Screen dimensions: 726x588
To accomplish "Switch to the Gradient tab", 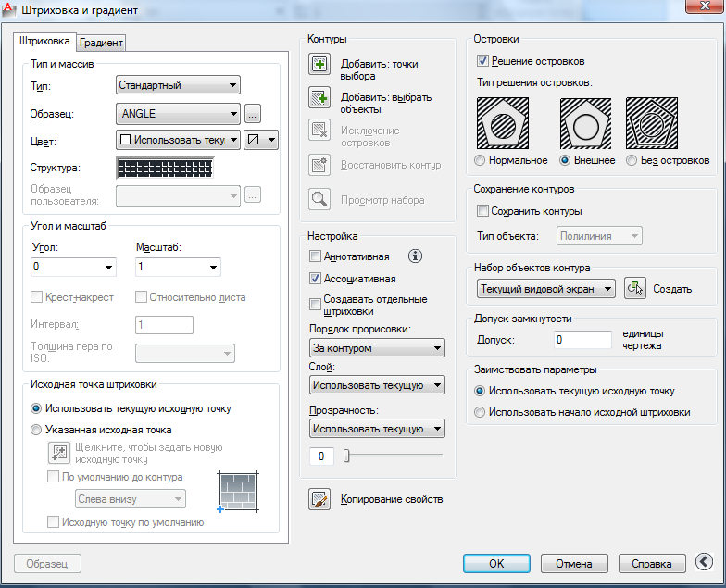I will pos(101,43).
